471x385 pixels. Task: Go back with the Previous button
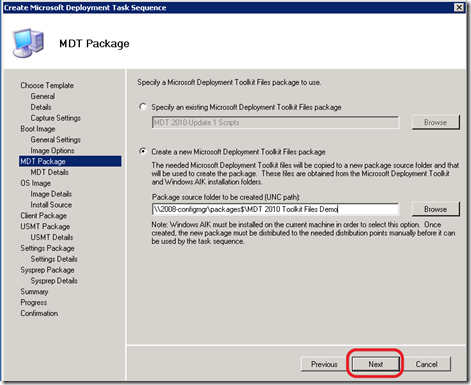[324, 364]
